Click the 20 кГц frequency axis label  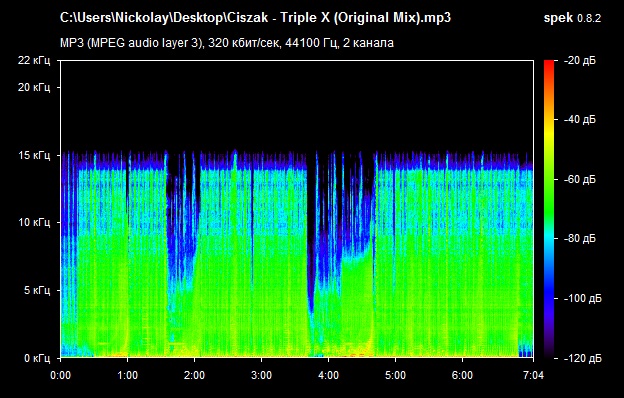(x=34, y=88)
